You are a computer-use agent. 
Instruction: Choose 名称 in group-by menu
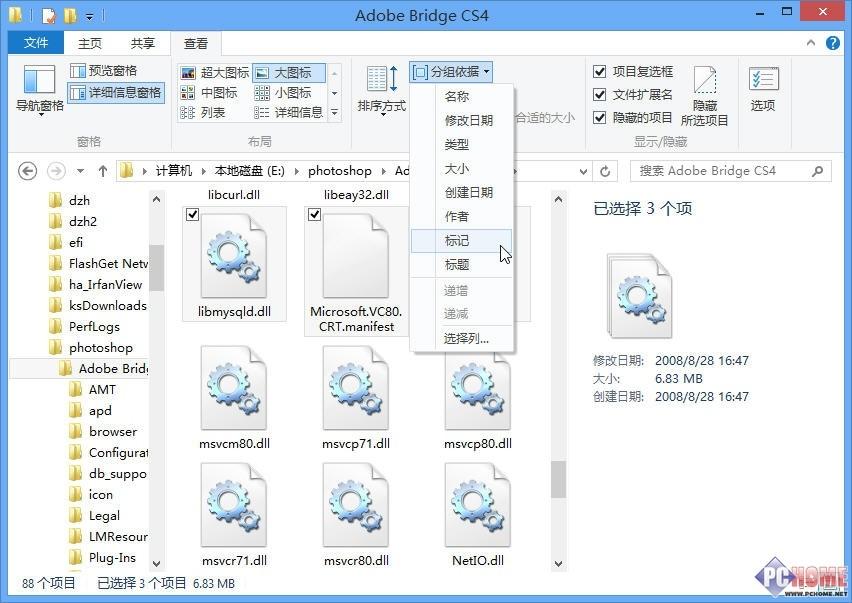click(461, 97)
